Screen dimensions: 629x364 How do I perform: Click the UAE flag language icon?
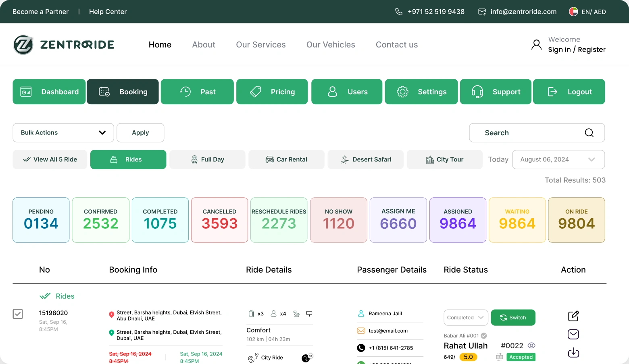point(573,12)
